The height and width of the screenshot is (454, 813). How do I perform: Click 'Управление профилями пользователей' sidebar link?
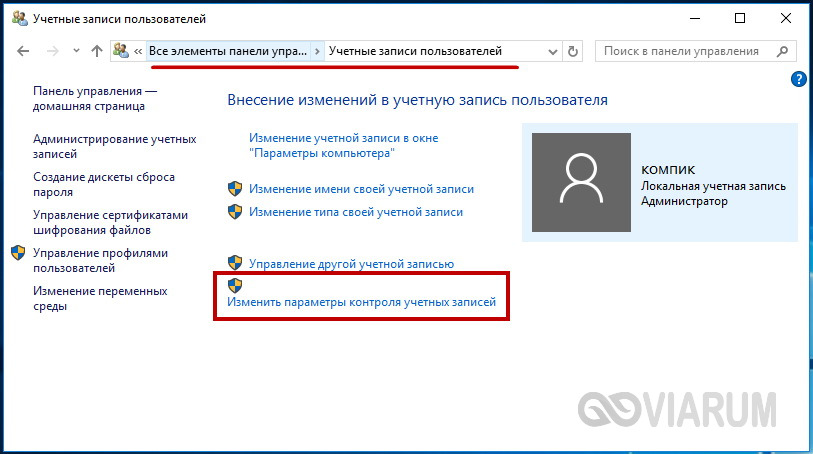coord(100,260)
